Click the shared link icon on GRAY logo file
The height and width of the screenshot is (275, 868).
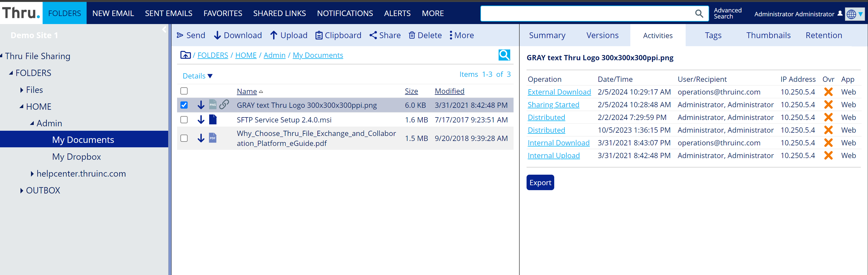(224, 105)
